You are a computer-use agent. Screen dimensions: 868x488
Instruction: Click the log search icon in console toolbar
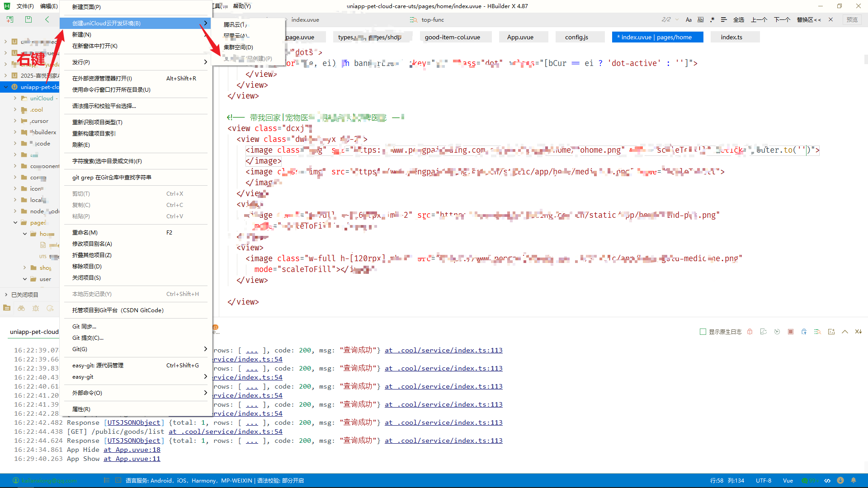coord(817,332)
